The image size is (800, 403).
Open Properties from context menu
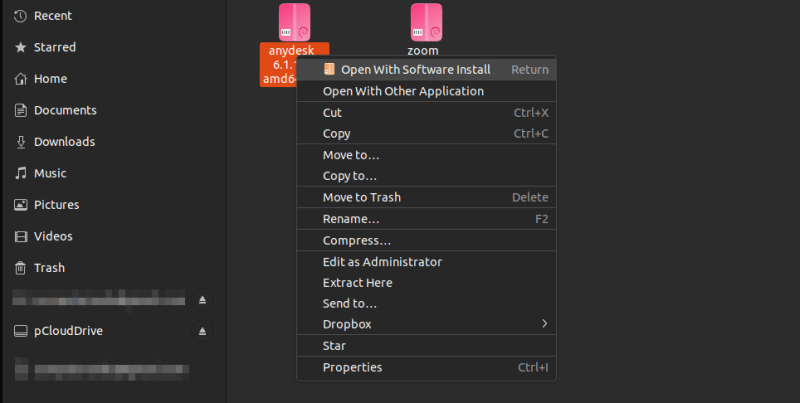352,367
